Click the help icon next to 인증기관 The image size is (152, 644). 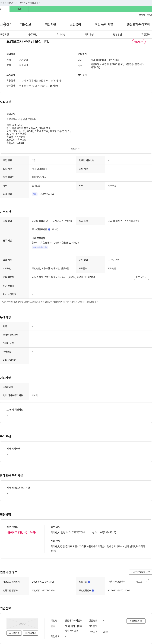coord(89,582)
